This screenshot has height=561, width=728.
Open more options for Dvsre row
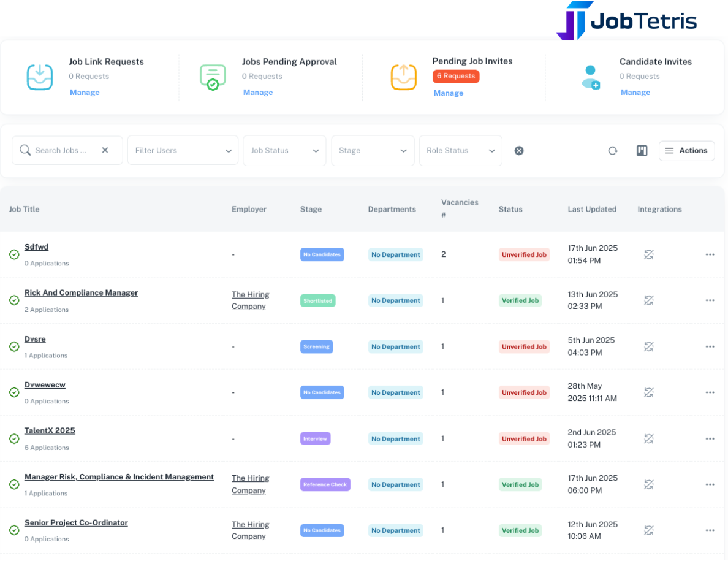point(710,346)
